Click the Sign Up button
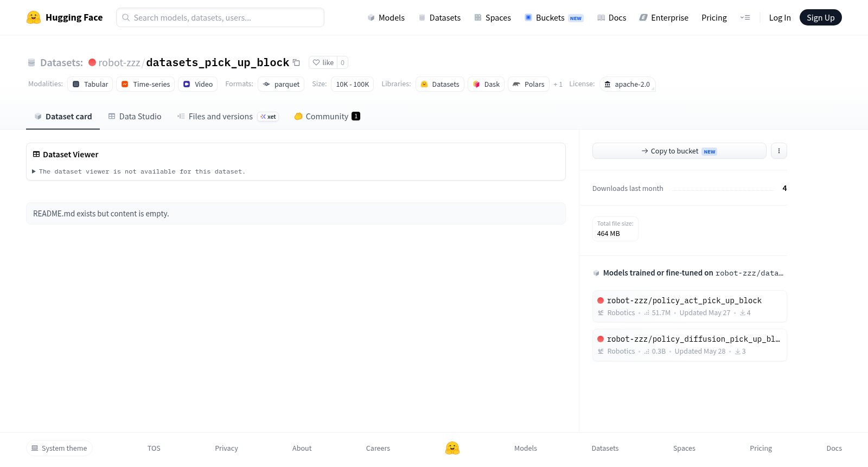Screen dimensions: 868x467 pyautogui.click(x=820, y=17)
